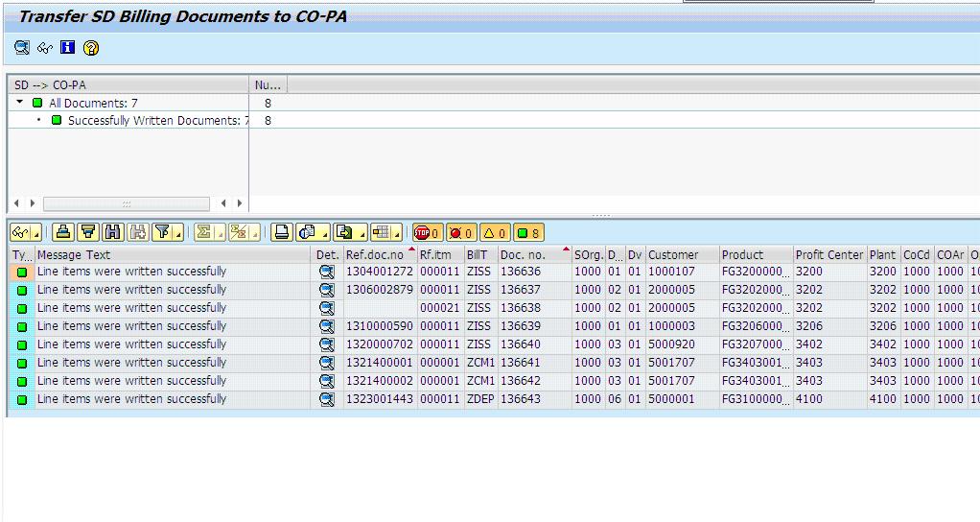Open the Export dropdown arrow
The width and height of the screenshot is (980, 522).
coord(362,234)
